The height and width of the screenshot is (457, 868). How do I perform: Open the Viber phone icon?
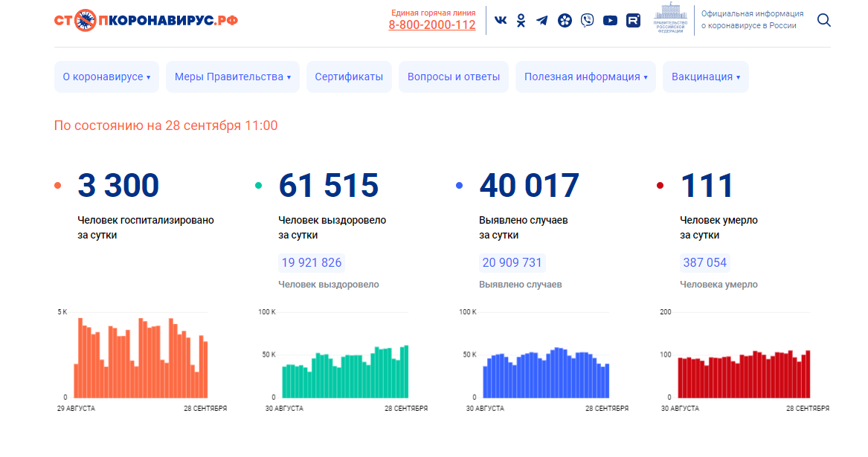pyautogui.click(x=588, y=21)
